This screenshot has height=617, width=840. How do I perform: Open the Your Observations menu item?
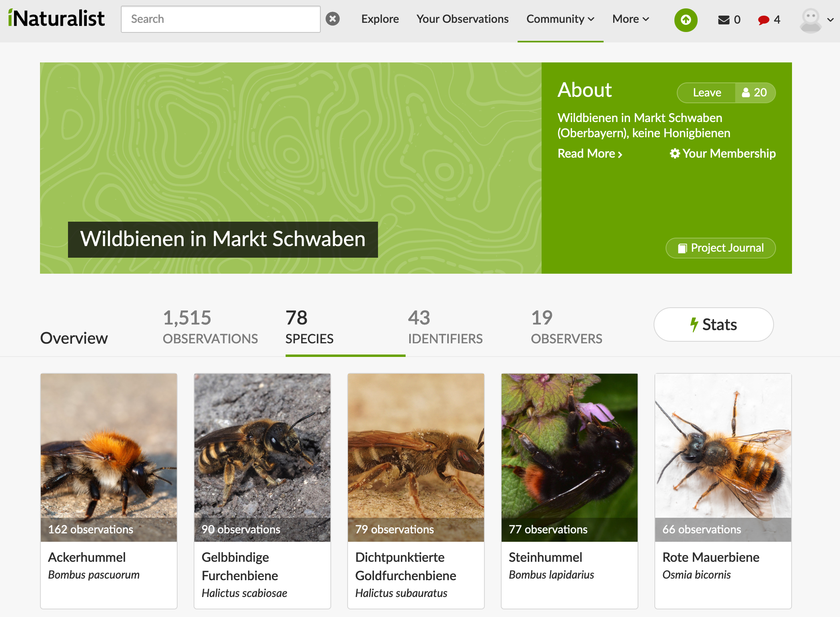pos(462,19)
